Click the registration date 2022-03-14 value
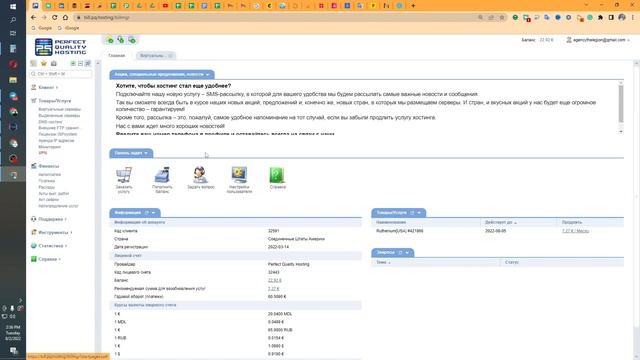The image size is (640, 360). pos(278,247)
